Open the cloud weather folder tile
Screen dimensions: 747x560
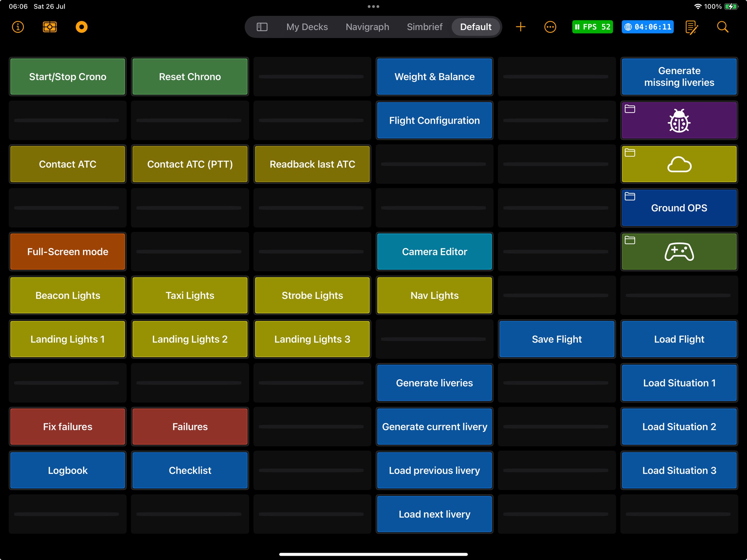tap(679, 164)
